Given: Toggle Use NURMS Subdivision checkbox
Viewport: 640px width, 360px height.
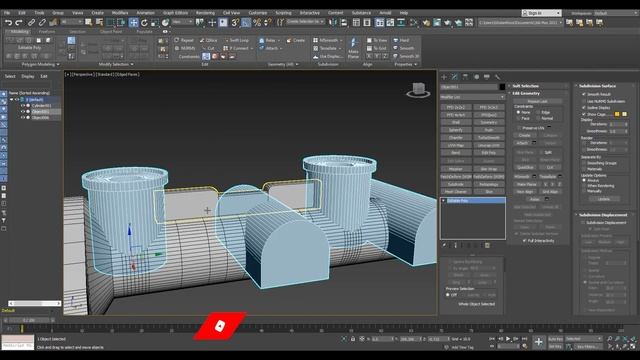Looking at the screenshot, I should point(584,101).
